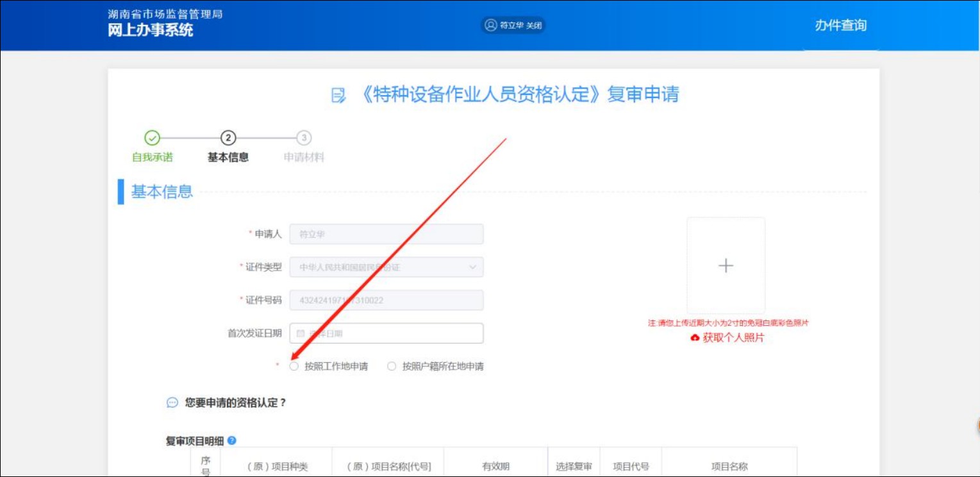This screenshot has width=980, height=477.
Task: Click the user avatar icon in header
Action: click(x=491, y=25)
